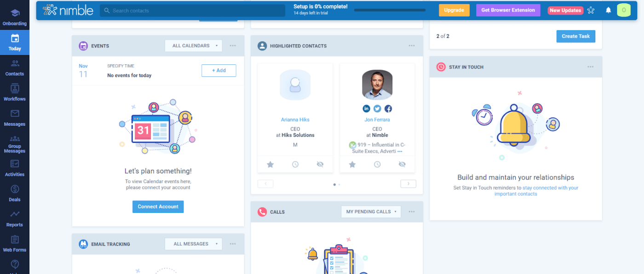
Task: Click Jon Ferrara's profile photo
Action: (377, 85)
